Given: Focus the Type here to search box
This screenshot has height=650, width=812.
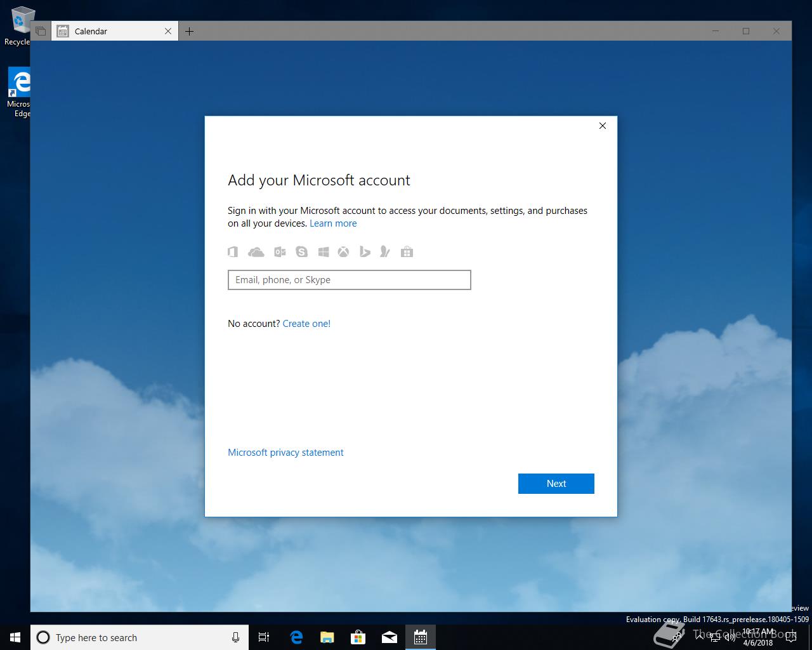Looking at the screenshot, I should pyautogui.click(x=140, y=637).
